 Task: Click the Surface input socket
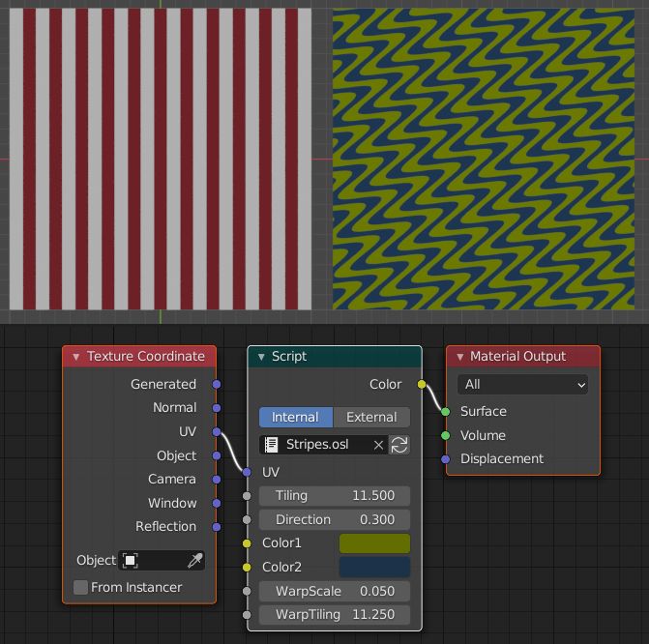coord(445,412)
